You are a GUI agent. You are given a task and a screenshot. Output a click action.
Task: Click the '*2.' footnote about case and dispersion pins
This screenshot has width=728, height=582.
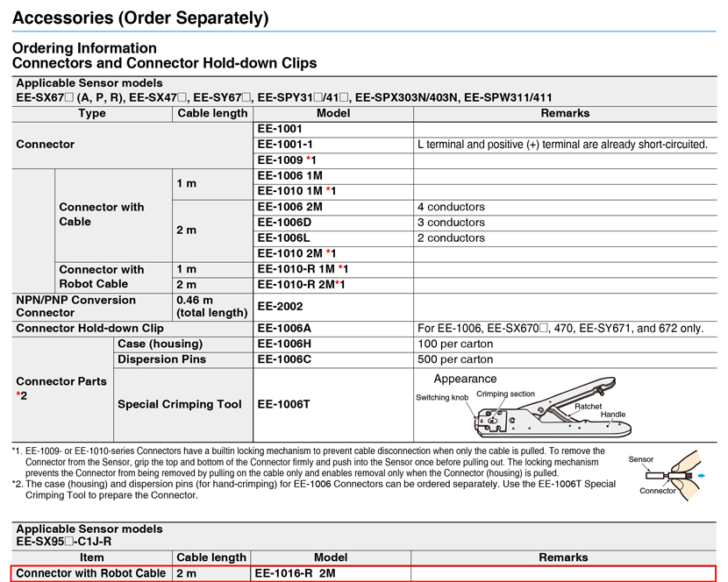[314, 490]
